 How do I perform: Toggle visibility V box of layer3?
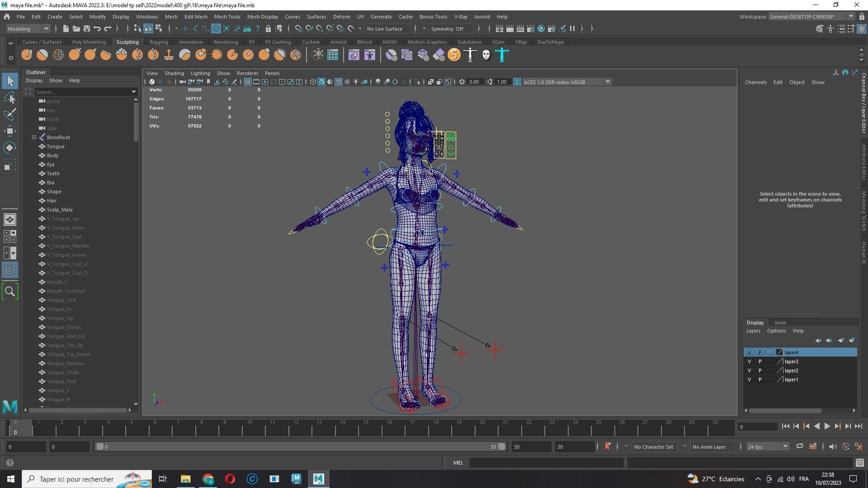(749, 361)
